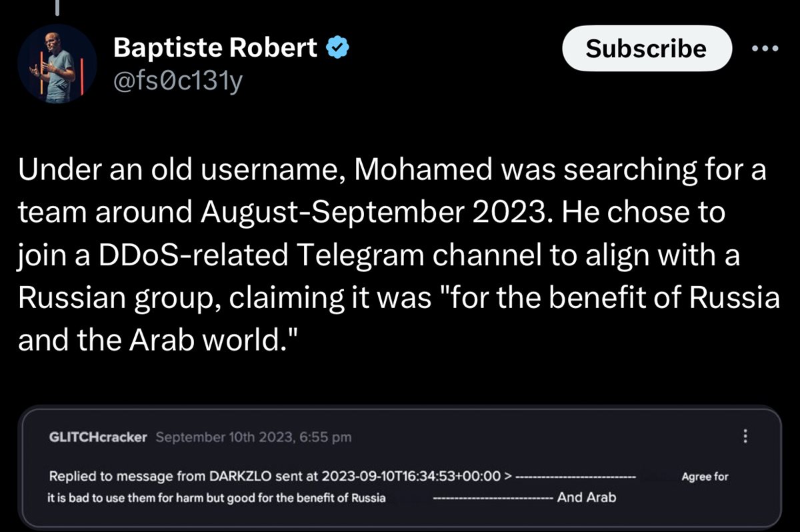This screenshot has width=800, height=532.
Task: Open the Baptiste Robert display name link
Action: (x=215, y=47)
